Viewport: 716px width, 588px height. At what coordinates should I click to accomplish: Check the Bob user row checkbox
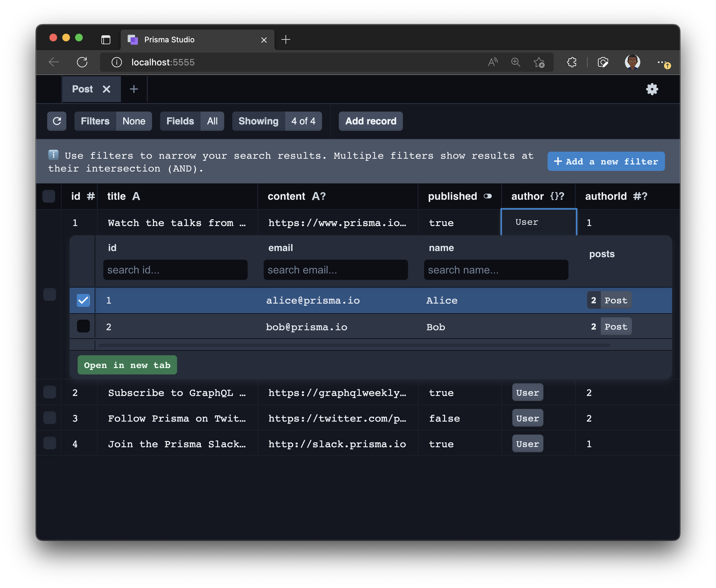click(x=83, y=326)
